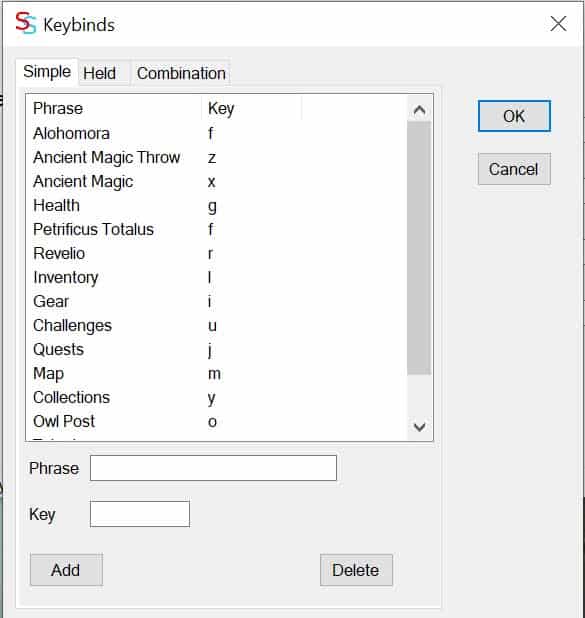Focus the Phrase text input field
The width and height of the screenshot is (585, 618).
pyautogui.click(x=213, y=468)
